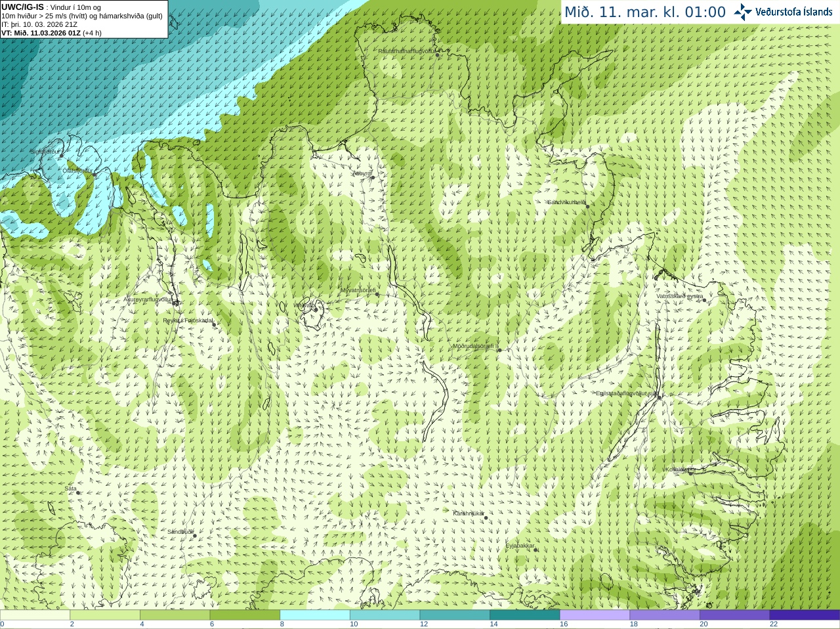Click the '16' legend scale number
Viewport: 840px width, 629px height.
point(564,624)
